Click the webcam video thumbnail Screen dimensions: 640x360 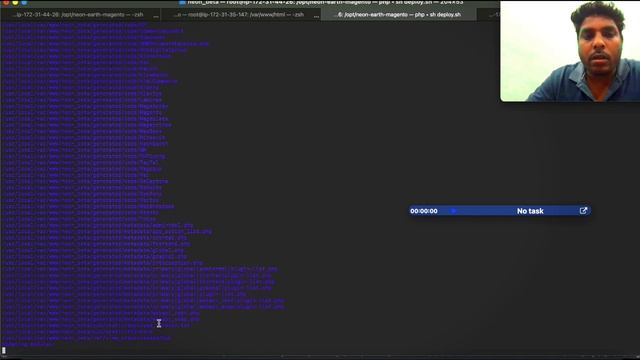pos(570,51)
